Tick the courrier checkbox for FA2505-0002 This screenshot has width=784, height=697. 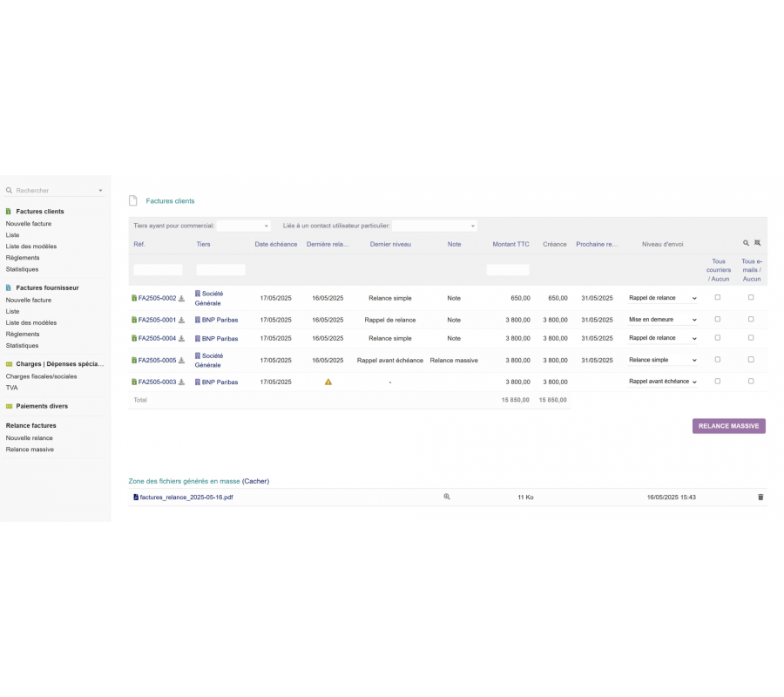(x=718, y=297)
